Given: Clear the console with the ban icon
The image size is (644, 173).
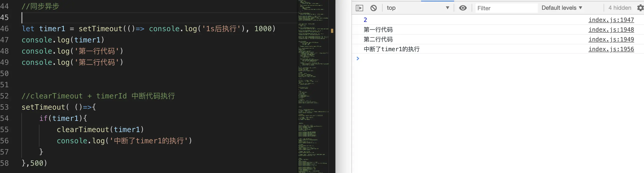Looking at the screenshot, I should pos(374,8).
